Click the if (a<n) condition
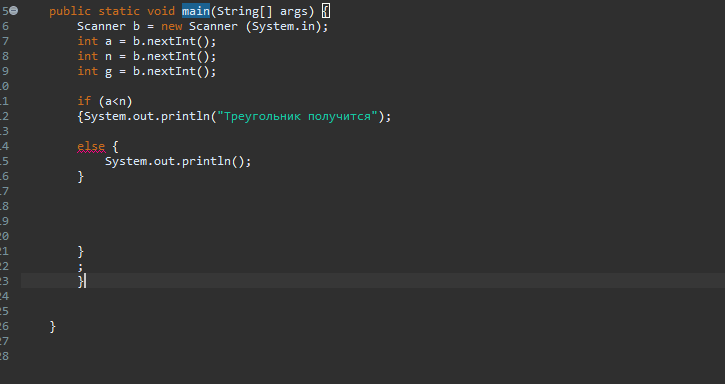The width and height of the screenshot is (725, 384). tap(105, 101)
